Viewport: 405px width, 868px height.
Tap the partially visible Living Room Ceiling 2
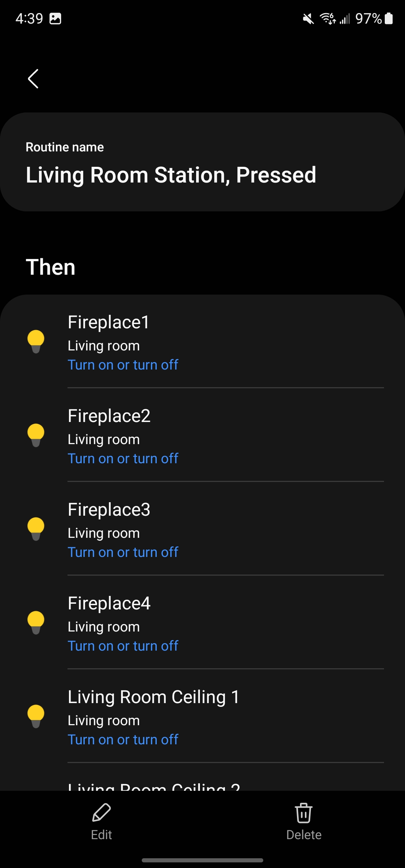[x=154, y=785]
